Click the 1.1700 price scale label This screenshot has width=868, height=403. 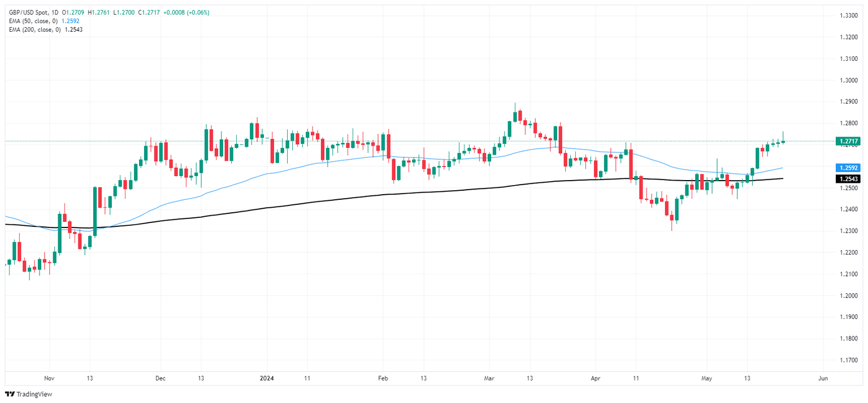[848, 360]
